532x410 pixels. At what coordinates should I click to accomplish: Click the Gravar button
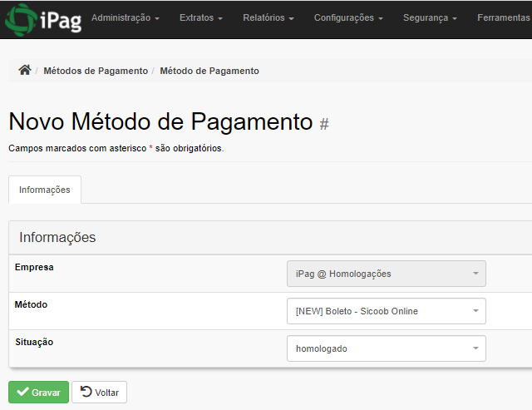(39, 392)
